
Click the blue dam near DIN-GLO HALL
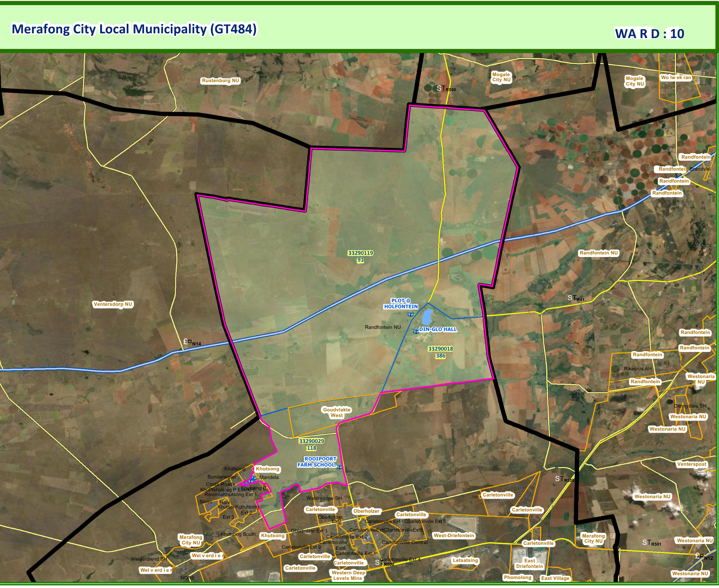click(427, 317)
